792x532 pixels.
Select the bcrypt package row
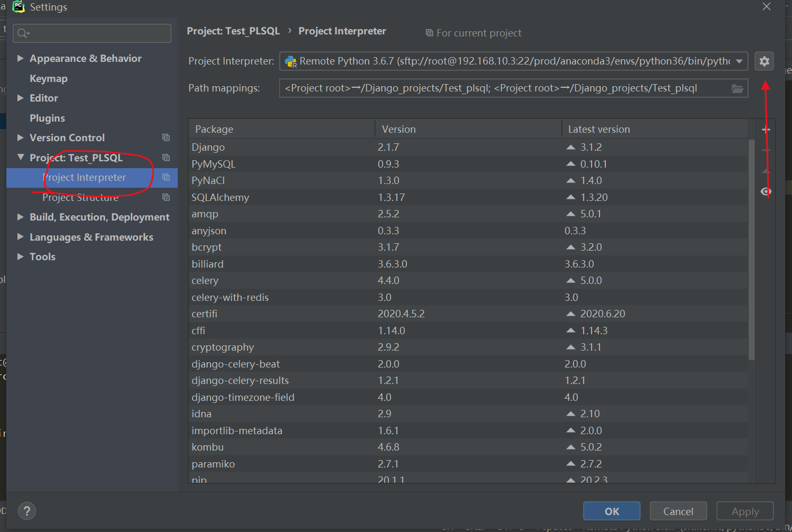coord(468,247)
